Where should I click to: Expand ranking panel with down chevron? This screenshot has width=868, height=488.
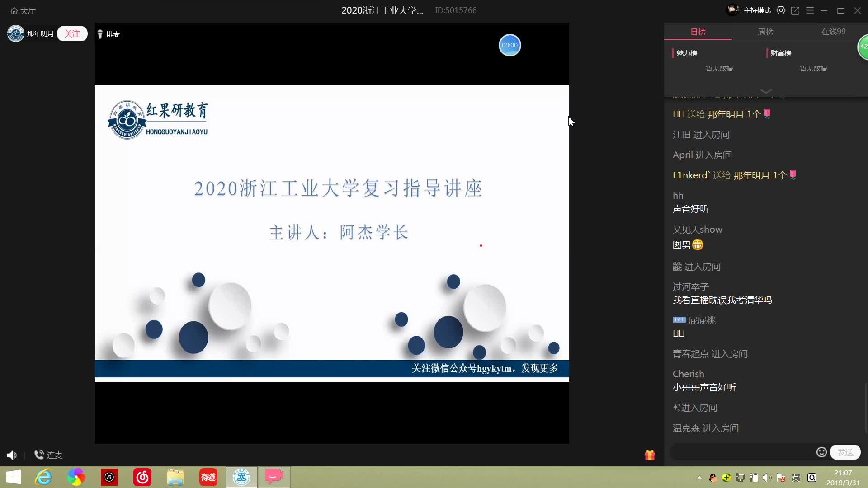pyautogui.click(x=766, y=91)
